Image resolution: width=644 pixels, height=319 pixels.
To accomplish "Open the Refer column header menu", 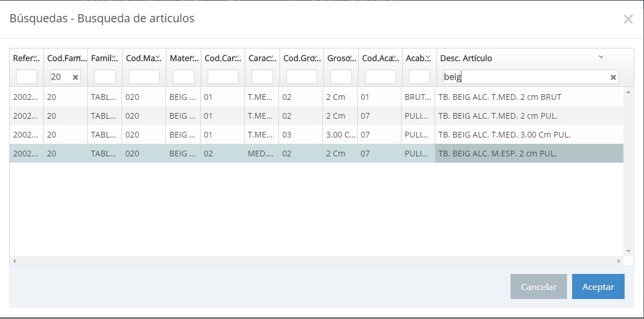I will point(35,56).
